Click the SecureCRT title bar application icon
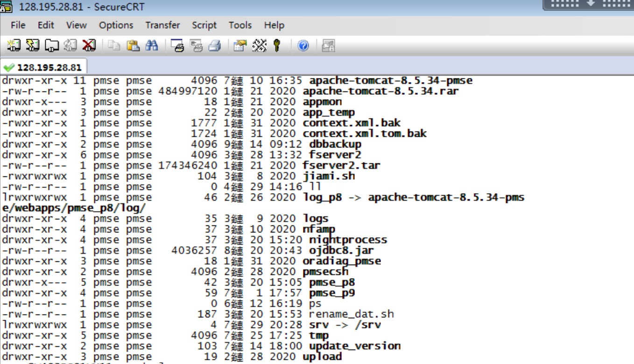The height and width of the screenshot is (364, 634). [6, 7]
